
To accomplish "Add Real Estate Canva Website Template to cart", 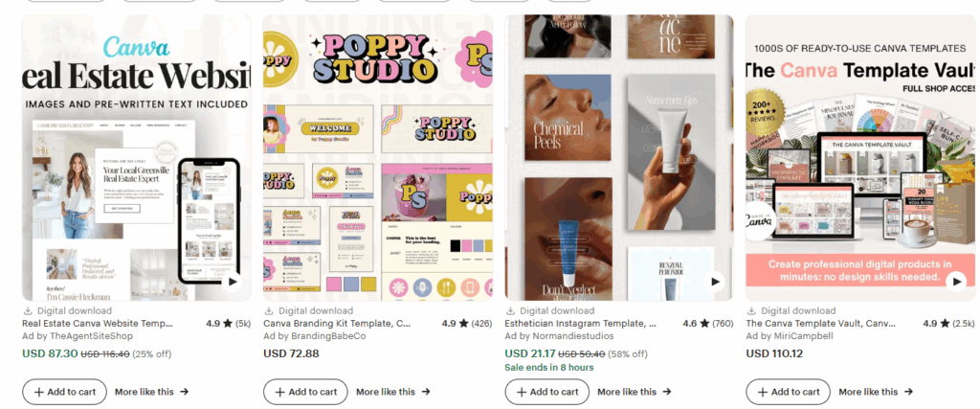I will coord(64,392).
